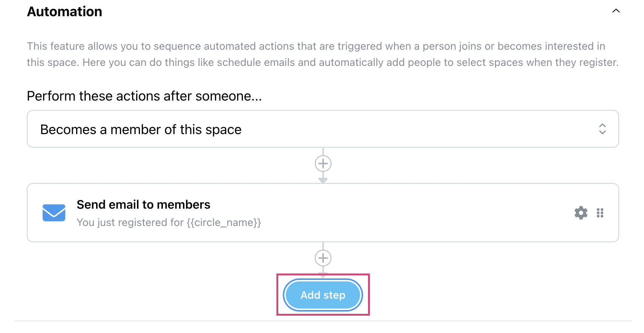Open the "Send email to members" step title

143,205
